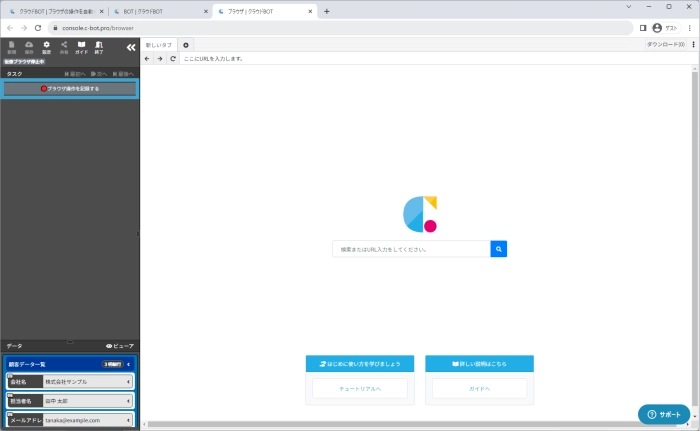Reload the virtual browser page
Viewport: 700px width, 431px height.
tap(173, 59)
